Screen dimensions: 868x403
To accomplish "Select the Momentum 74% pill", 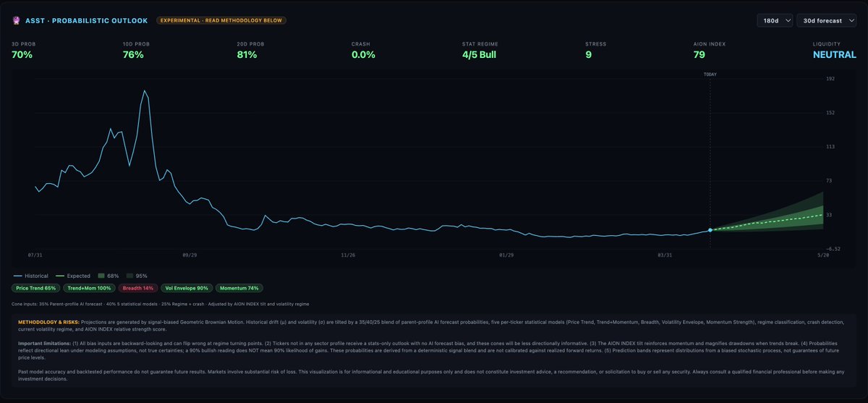I will pyautogui.click(x=239, y=288).
